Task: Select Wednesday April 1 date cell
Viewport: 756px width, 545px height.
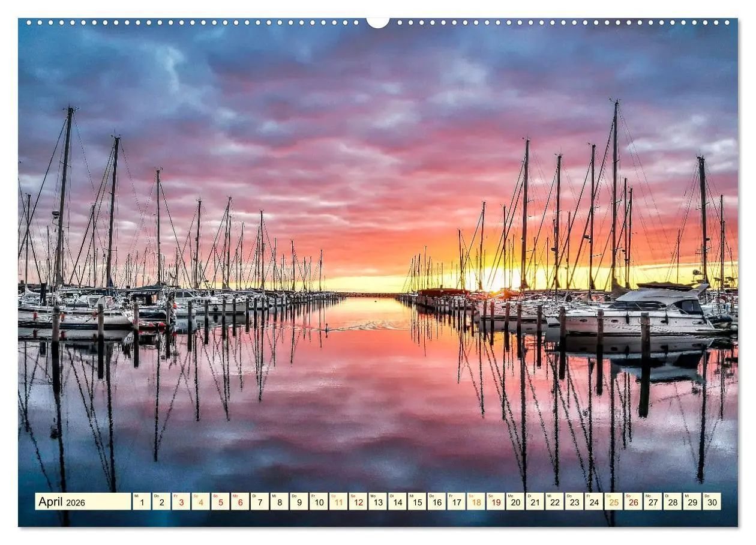Action: coord(142,502)
